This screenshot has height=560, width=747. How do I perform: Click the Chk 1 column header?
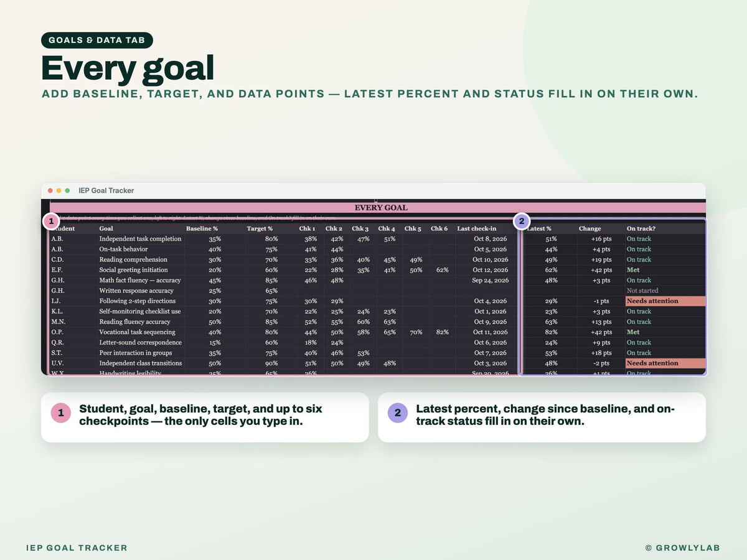pos(308,228)
